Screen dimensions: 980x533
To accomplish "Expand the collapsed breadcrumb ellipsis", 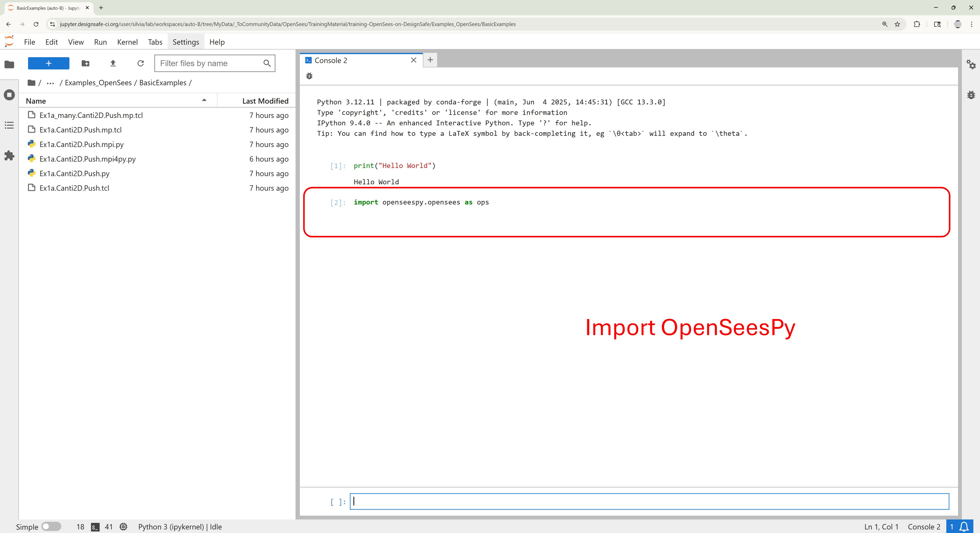I will [x=50, y=83].
